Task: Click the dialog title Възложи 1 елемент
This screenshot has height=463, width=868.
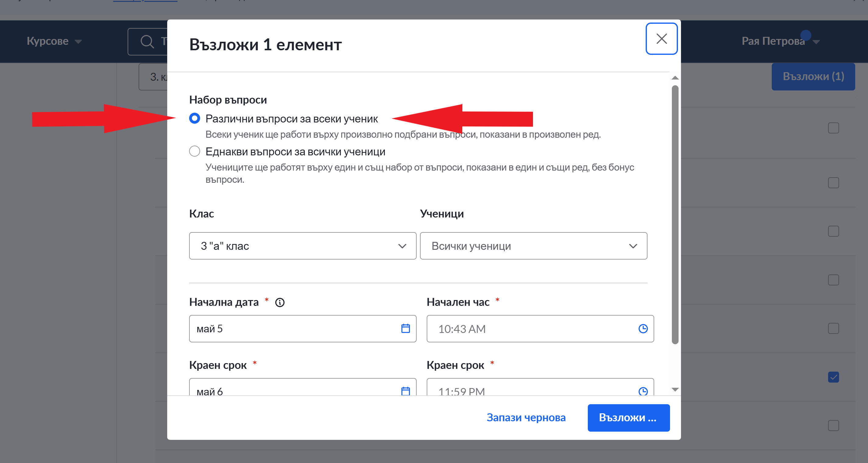Action: coord(265,44)
